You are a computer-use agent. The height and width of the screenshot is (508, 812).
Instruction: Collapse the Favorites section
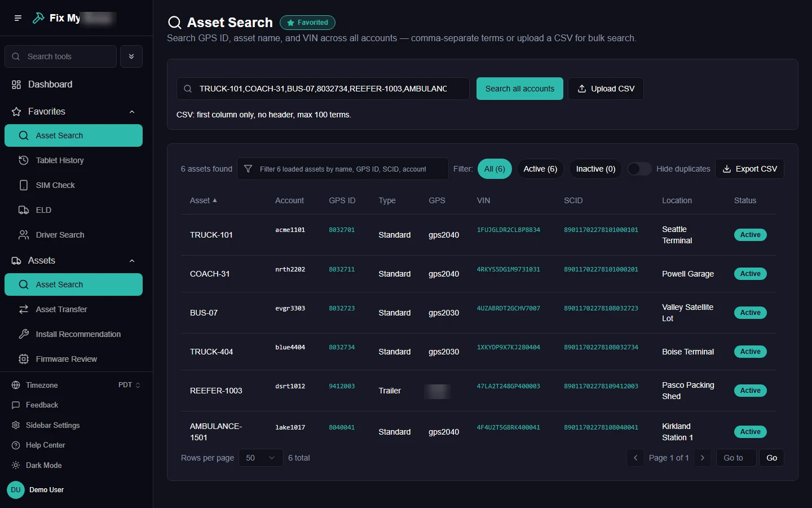[73, 112]
